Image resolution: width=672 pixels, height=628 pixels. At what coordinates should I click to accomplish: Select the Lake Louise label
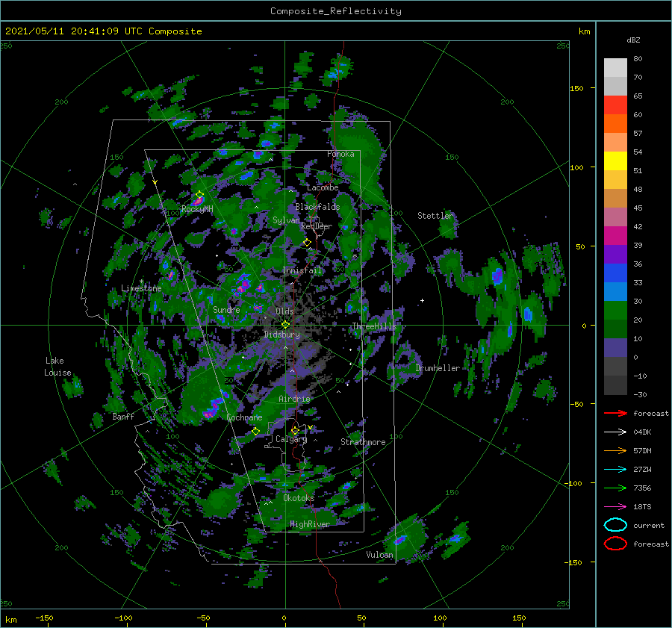coord(57,367)
